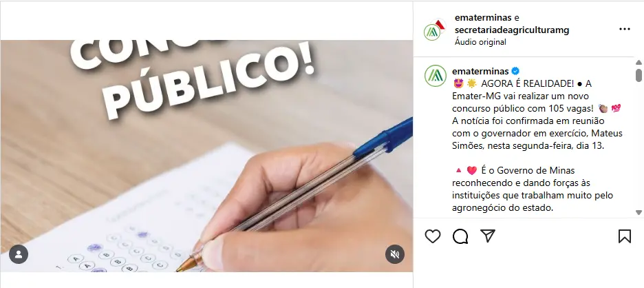The height and width of the screenshot is (288, 644).
Task: Click caption scrollbar up arrow
Action: (638, 63)
